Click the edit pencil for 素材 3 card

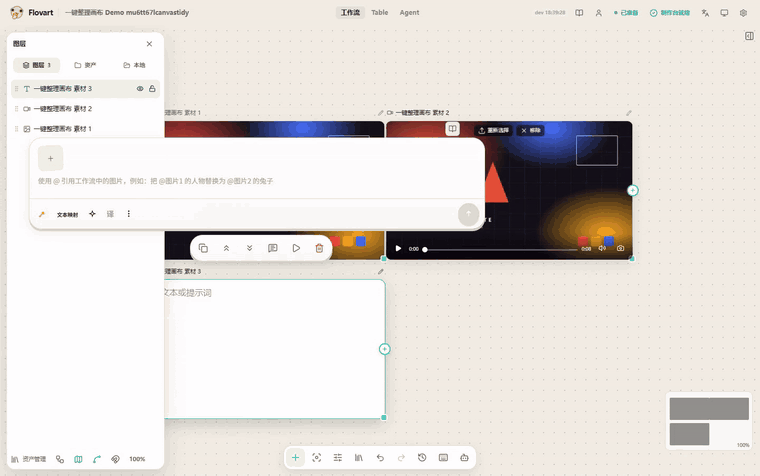[x=380, y=272]
